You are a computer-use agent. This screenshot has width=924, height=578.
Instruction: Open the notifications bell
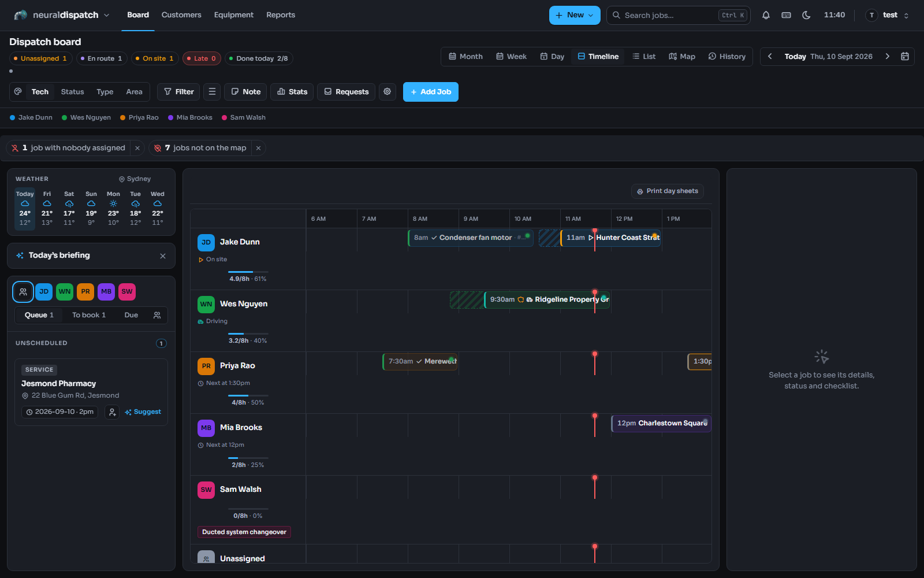766,15
